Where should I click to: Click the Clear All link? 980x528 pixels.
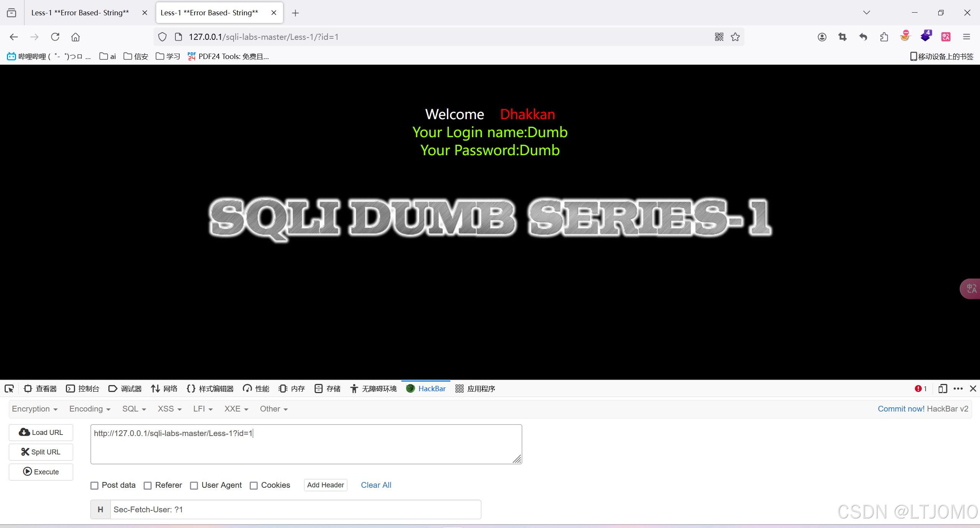pos(376,485)
